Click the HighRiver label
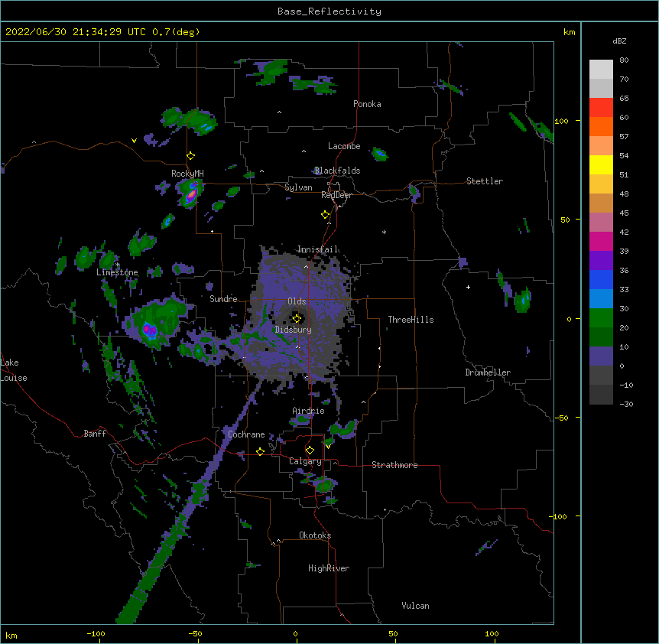The image size is (659, 644). [329, 568]
